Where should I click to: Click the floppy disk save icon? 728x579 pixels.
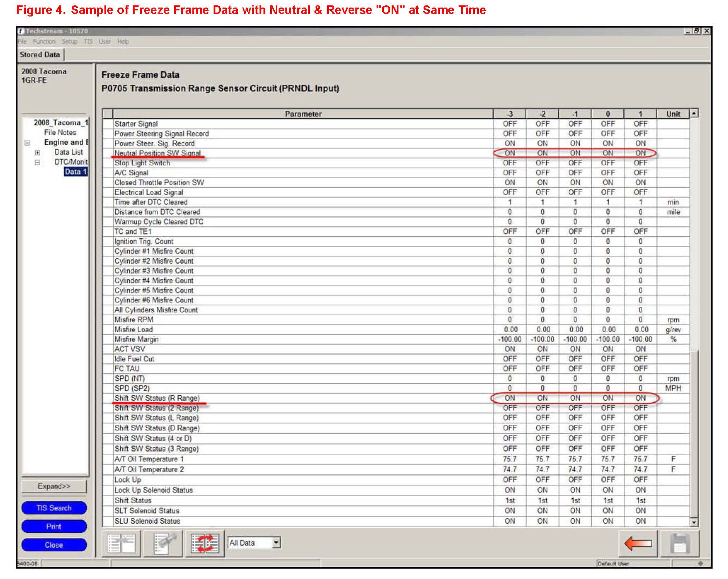[x=680, y=543]
